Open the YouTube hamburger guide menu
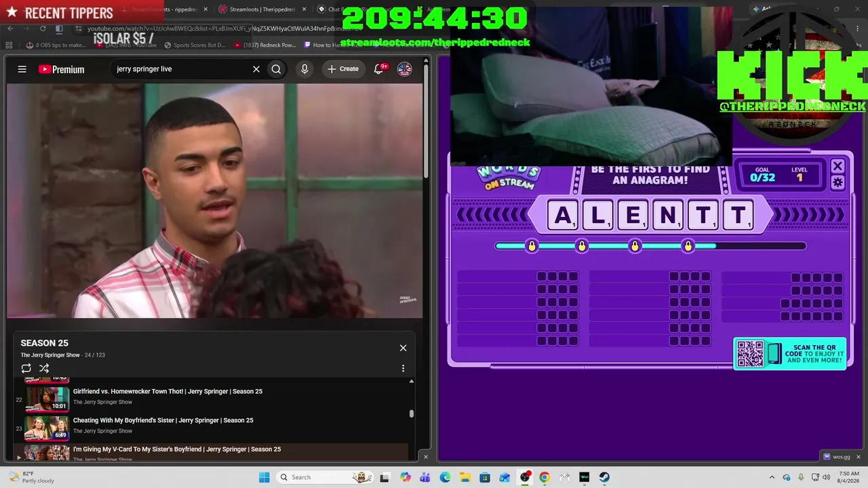 [x=22, y=69]
